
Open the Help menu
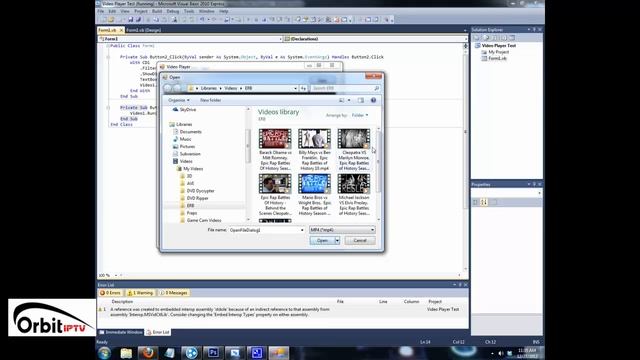click(x=224, y=11)
